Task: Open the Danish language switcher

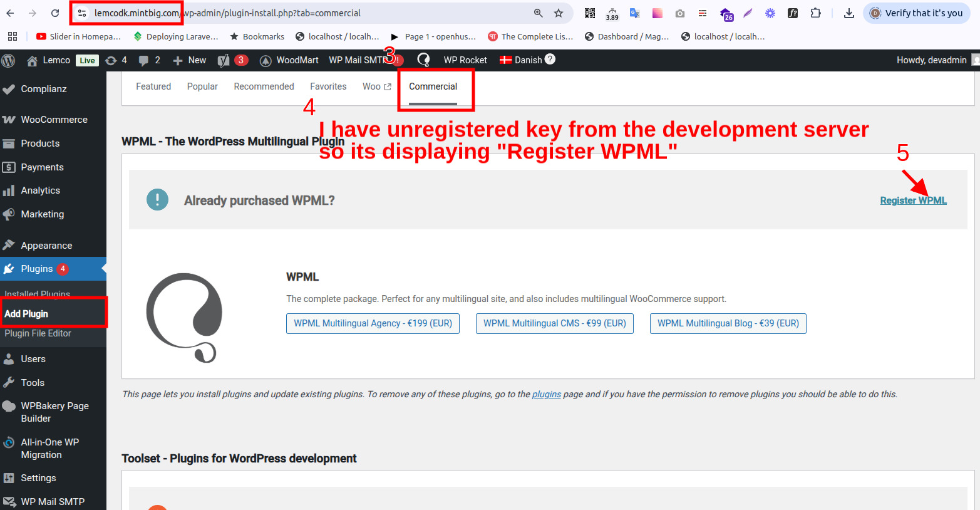Action: [x=521, y=60]
